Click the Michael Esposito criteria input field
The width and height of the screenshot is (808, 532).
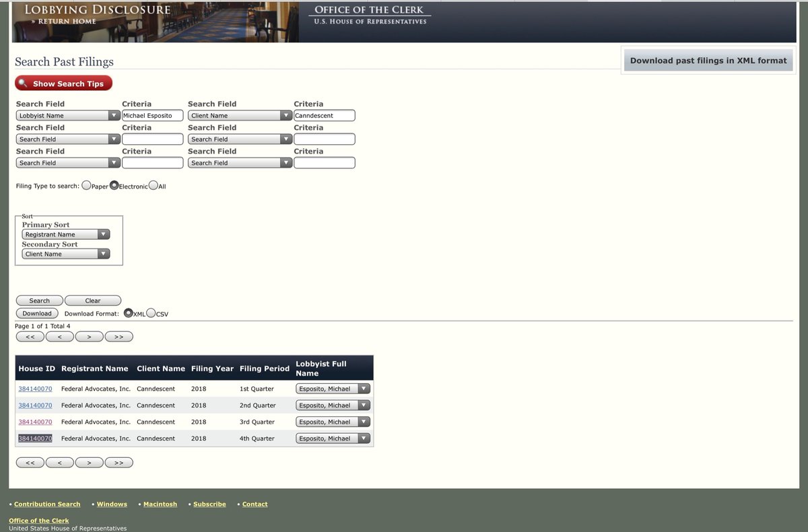tap(151, 115)
